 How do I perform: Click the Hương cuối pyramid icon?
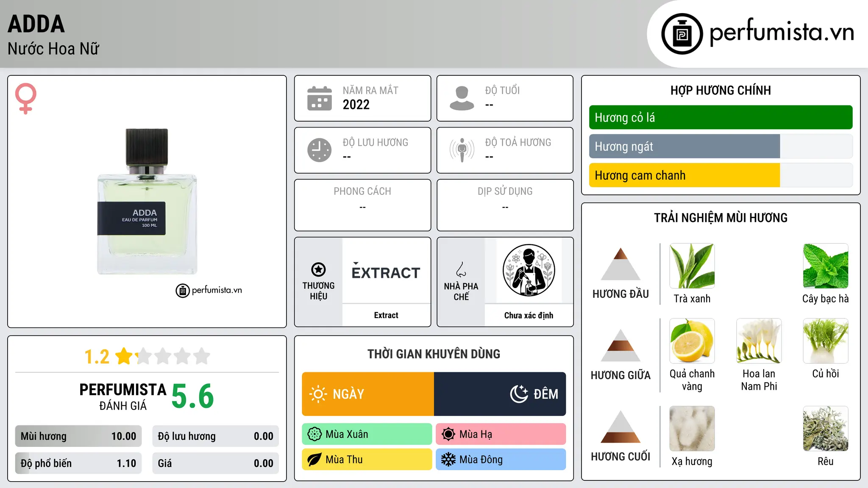click(620, 427)
